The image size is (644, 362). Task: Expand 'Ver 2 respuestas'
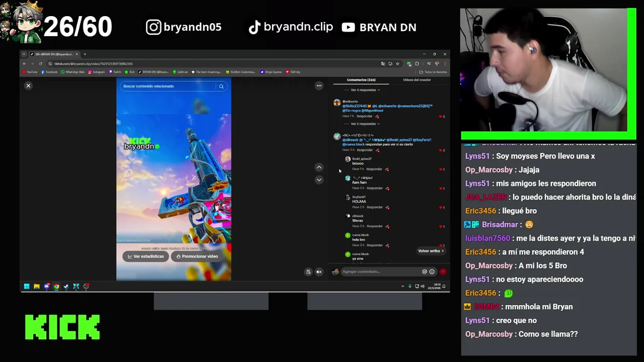click(x=365, y=124)
